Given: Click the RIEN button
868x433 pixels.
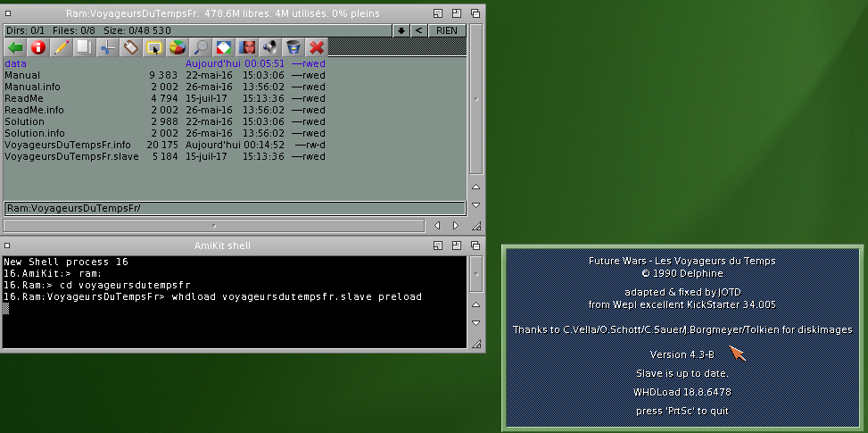Looking at the screenshot, I should coord(447,30).
